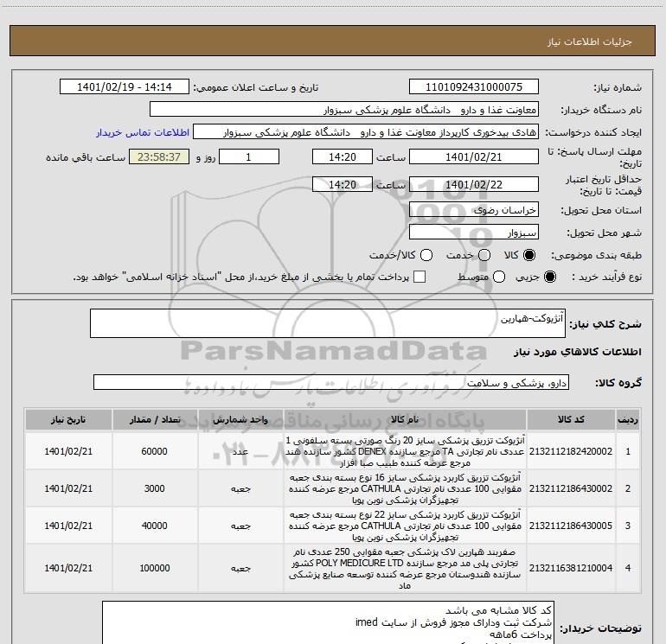
Task: Click the اطلاعات کالاهای مورد نیاز heading
Action: pos(578,352)
